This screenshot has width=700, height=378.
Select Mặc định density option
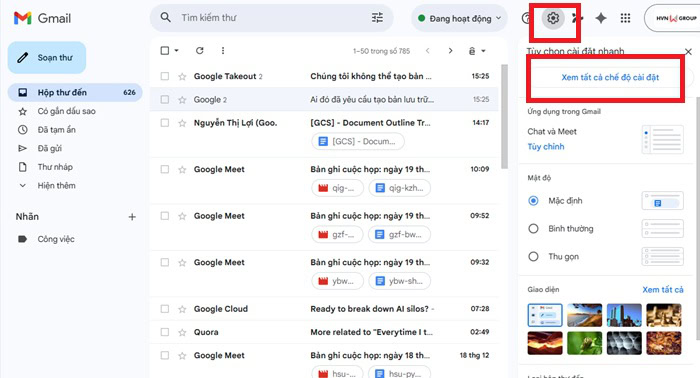point(533,201)
